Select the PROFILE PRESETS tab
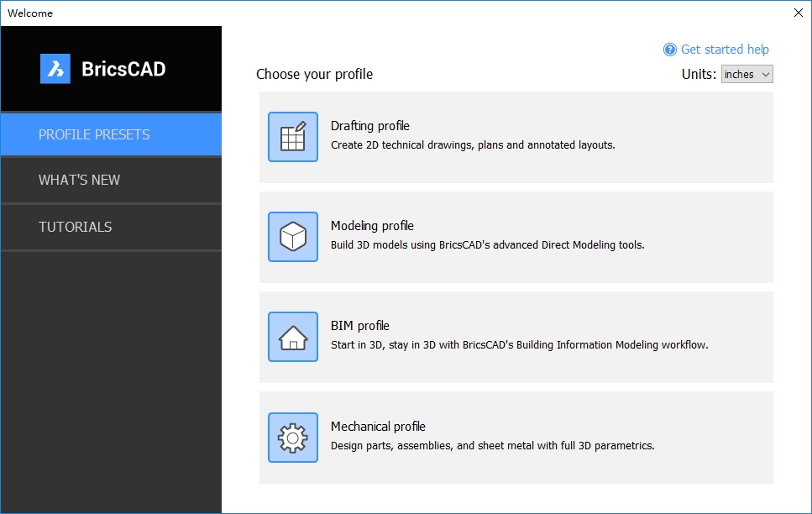This screenshot has width=812, height=514. click(x=112, y=134)
